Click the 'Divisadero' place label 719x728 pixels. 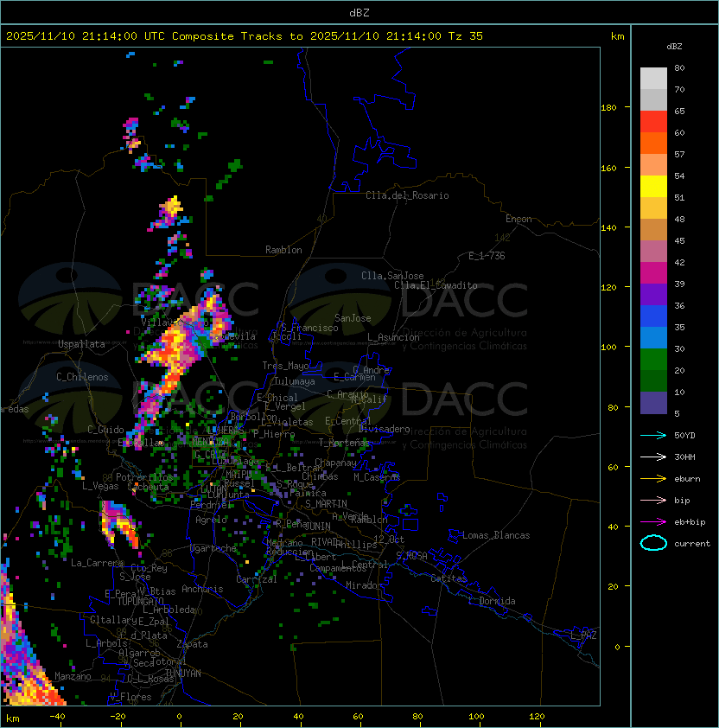tap(385, 429)
